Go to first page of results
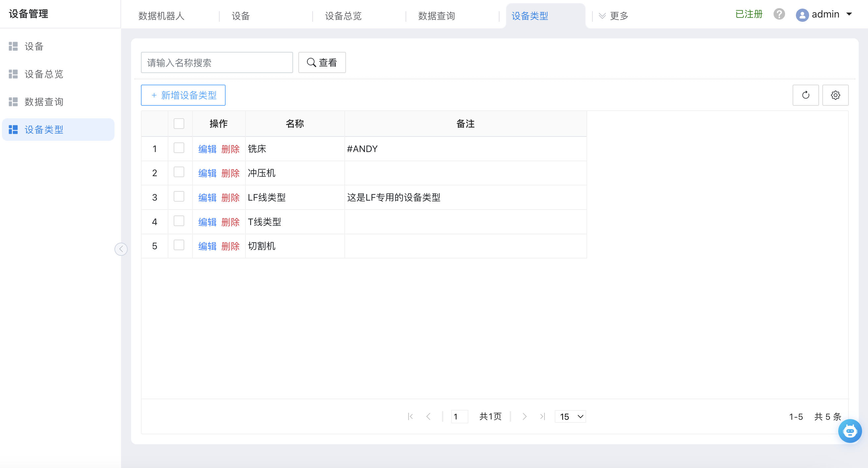Screen dimensions: 868x468 (410, 416)
